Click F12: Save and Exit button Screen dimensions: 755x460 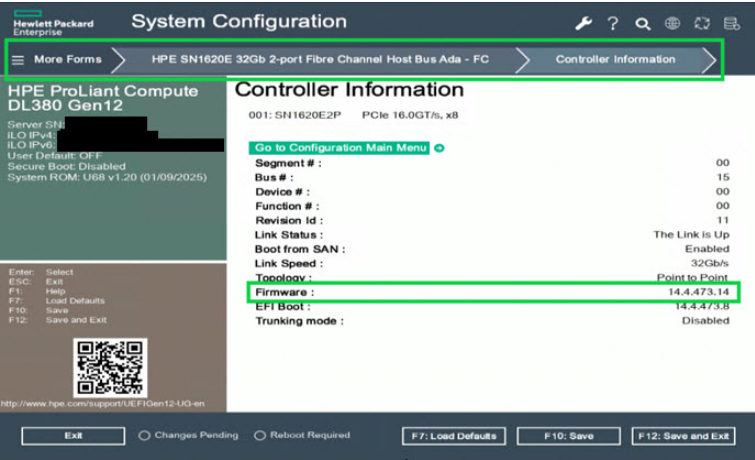pos(683,436)
